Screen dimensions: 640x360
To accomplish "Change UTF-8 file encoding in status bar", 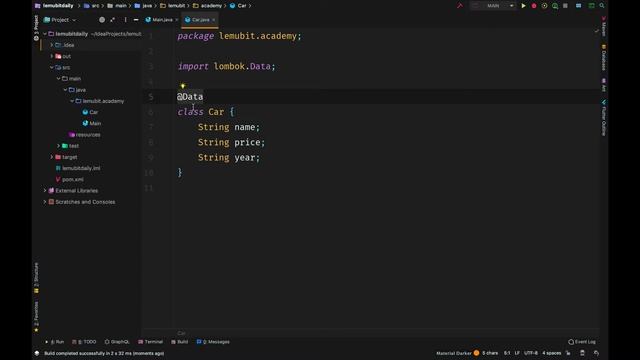I will click(x=531, y=353).
